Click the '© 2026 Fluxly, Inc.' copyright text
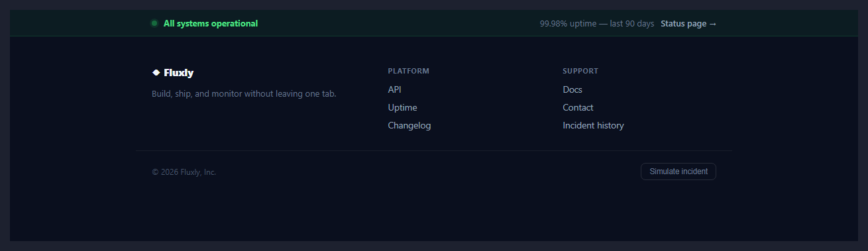 [x=184, y=172]
